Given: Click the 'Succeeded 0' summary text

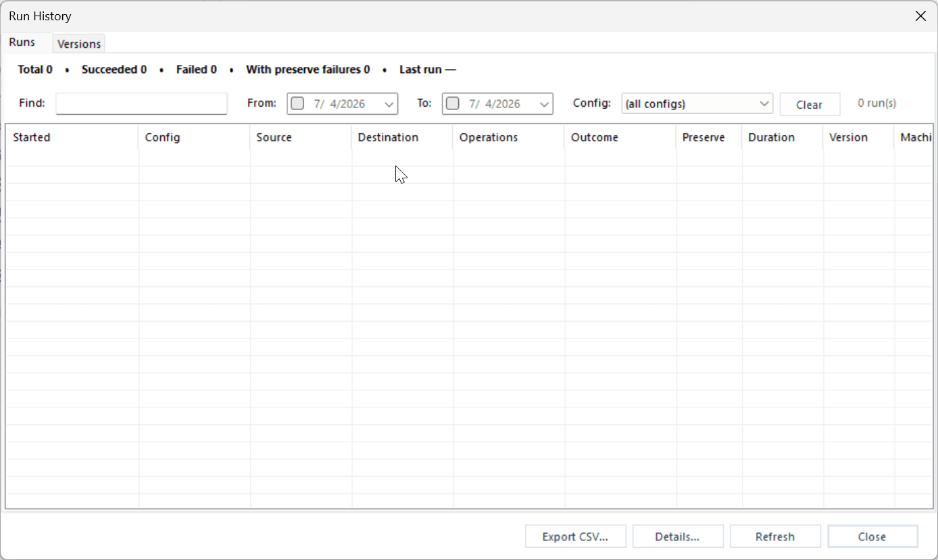Looking at the screenshot, I should [x=114, y=70].
